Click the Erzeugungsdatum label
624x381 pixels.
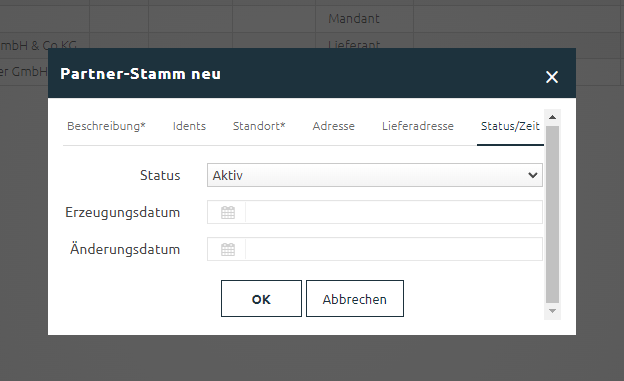point(123,212)
